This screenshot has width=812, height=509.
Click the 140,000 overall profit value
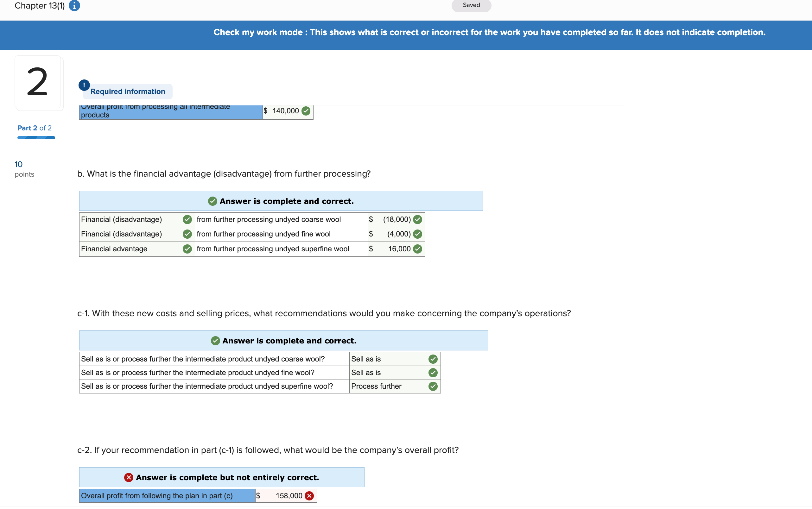pos(285,111)
